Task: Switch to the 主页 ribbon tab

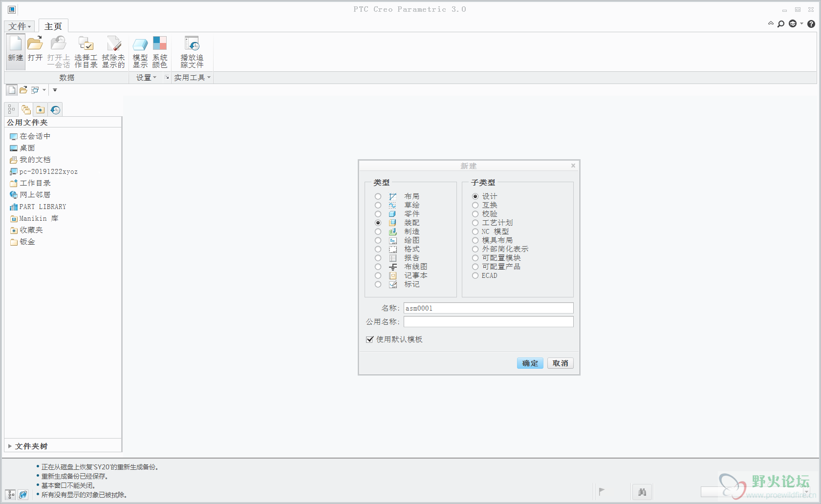Action: (x=53, y=26)
